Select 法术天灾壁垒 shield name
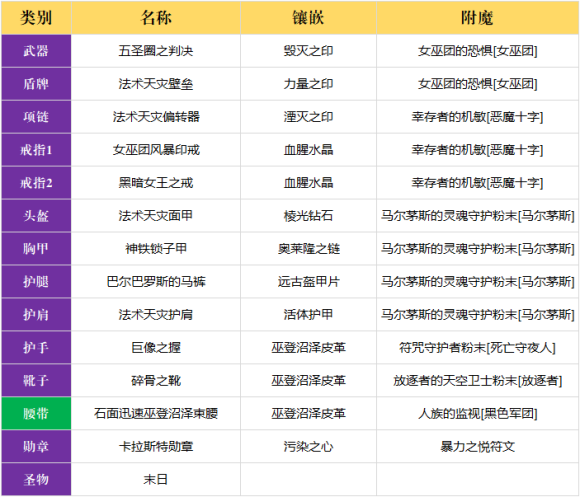Viewport: 580px width, 497px height. click(156, 84)
